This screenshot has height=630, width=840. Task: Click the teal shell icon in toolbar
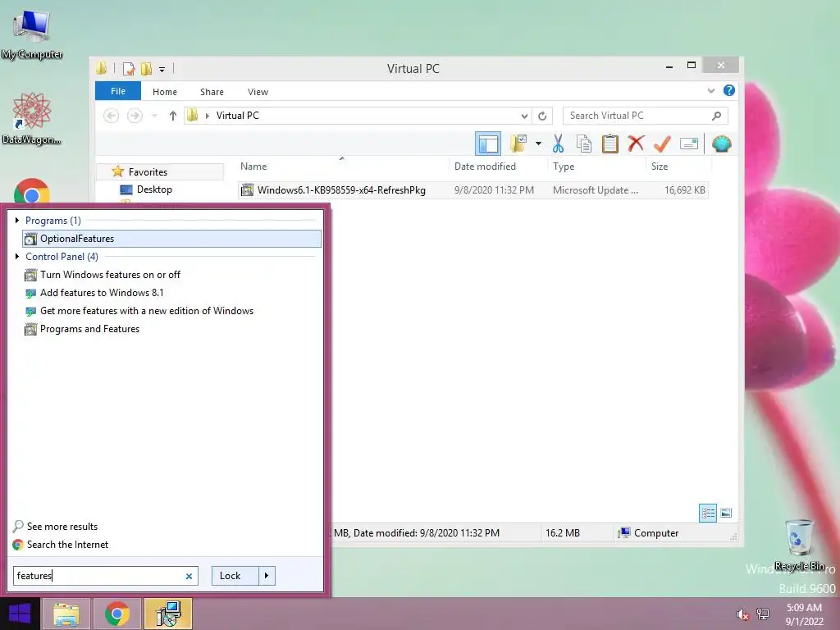722,144
